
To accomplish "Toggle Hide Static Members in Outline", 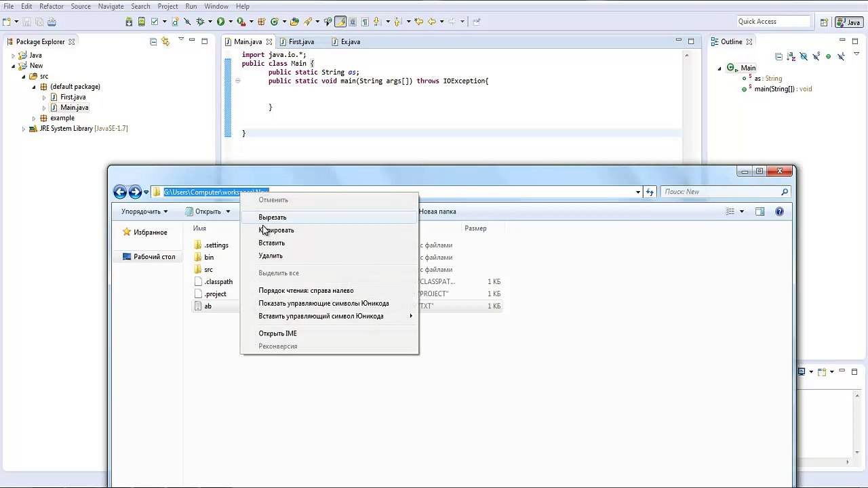I will point(816,57).
